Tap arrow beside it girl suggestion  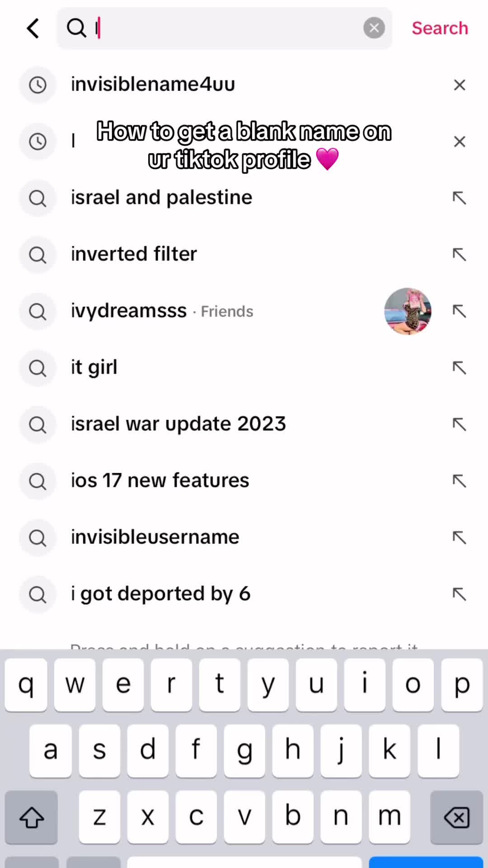[460, 368]
